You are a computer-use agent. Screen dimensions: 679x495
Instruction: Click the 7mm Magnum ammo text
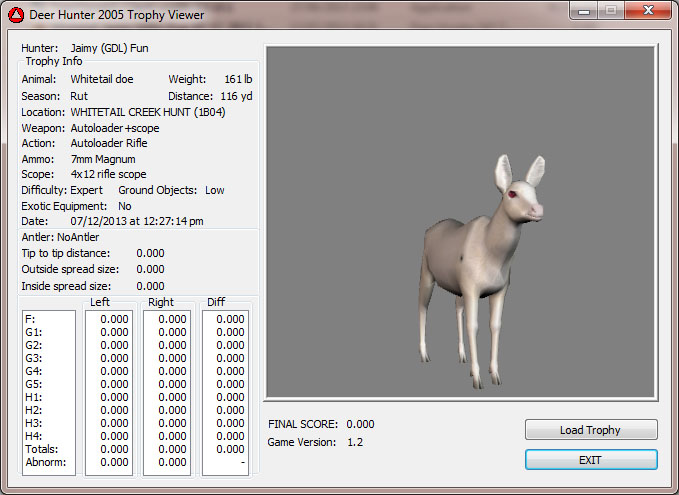click(102, 159)
